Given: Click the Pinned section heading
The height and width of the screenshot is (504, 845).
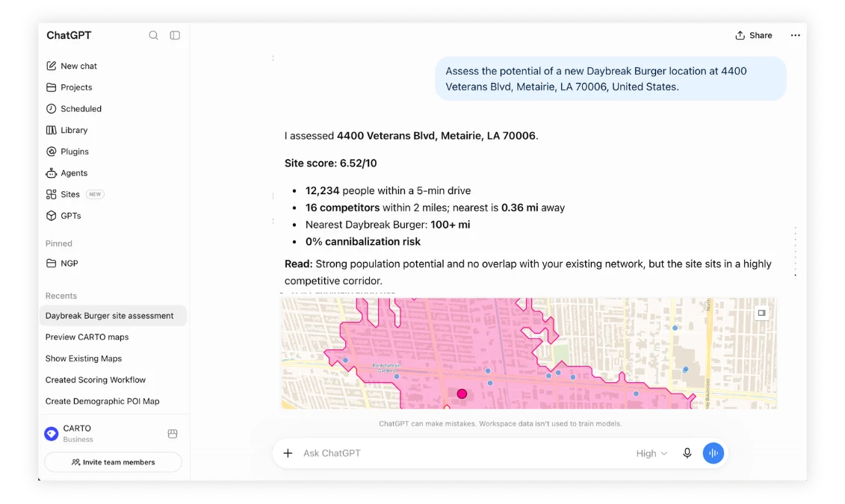Looking at the screenshot, I should click(59, 243).
